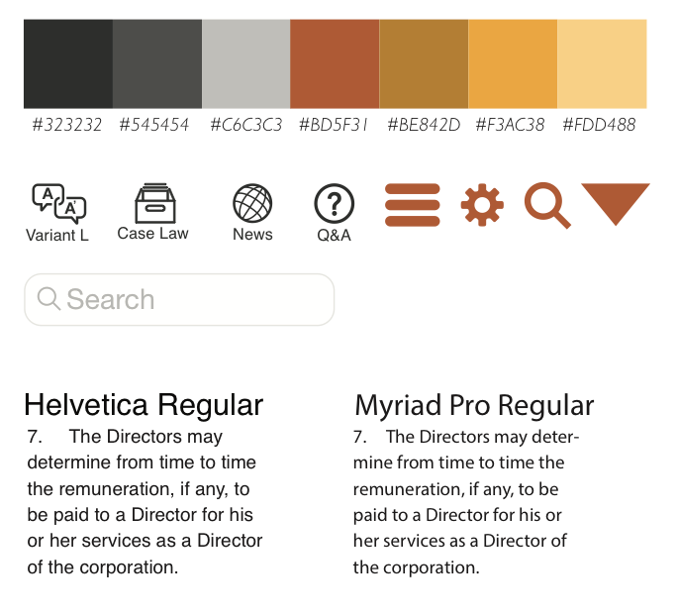
Task: Click the Helvetica Regular heading
Action: (144, 406)
